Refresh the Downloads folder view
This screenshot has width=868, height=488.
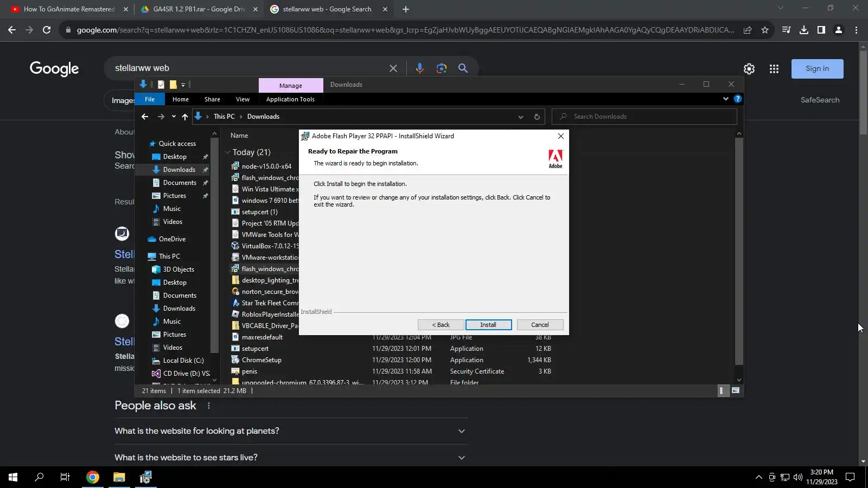537,117
